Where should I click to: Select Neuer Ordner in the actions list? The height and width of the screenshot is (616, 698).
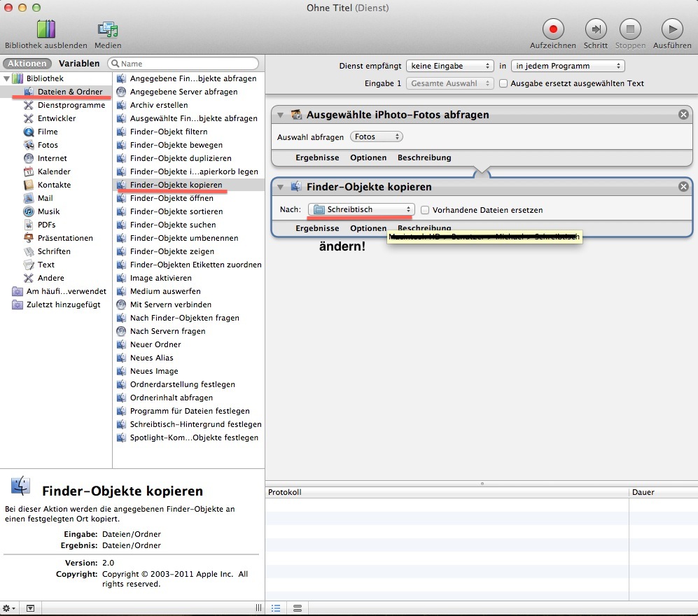click(155, 344)
